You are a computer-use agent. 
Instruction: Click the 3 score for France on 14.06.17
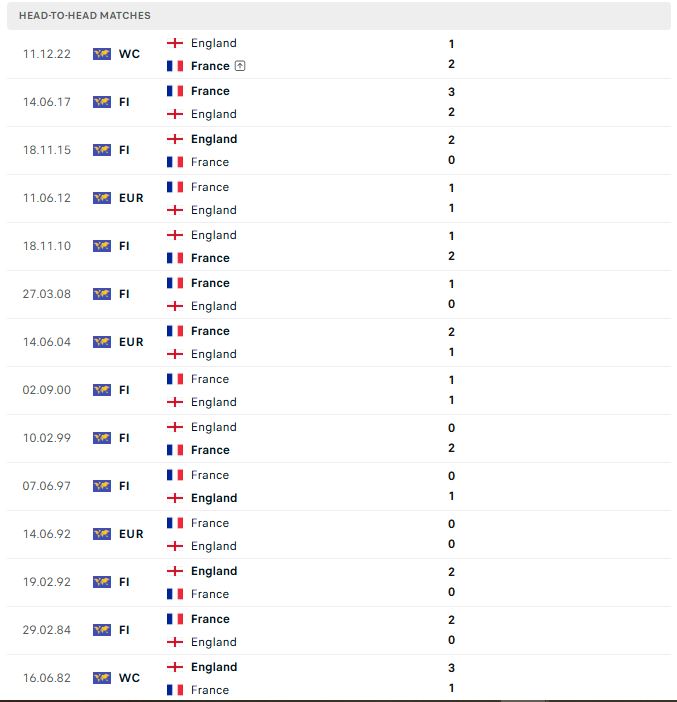pos(451,92)
